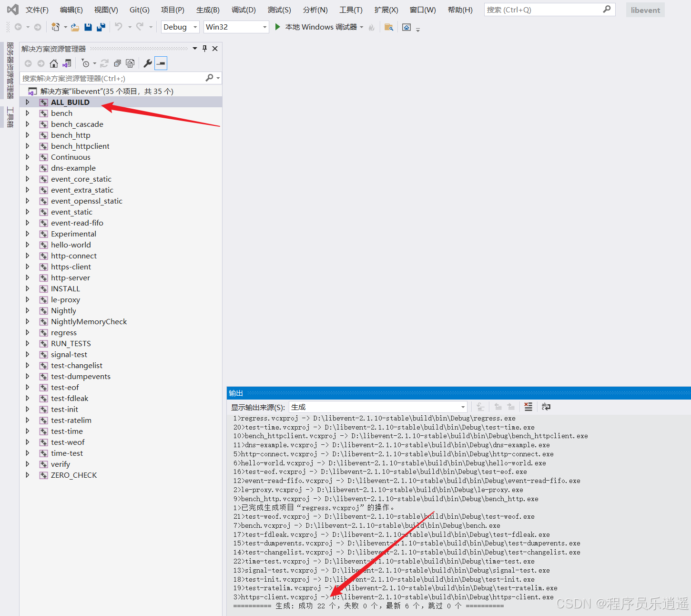
Task: Click the Pending Changes Filter clock icon
Action: [85, 63]
